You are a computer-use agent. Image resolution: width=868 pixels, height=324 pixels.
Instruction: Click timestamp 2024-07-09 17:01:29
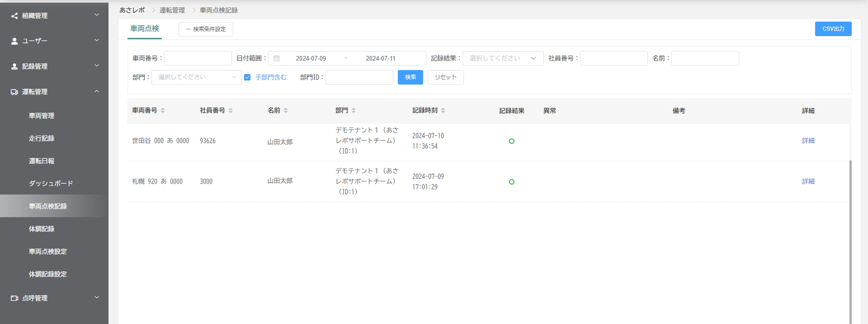click(428, 182)
